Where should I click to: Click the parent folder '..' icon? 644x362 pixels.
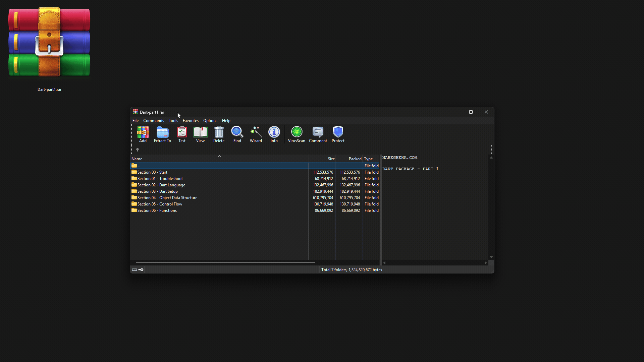(134, 166)
